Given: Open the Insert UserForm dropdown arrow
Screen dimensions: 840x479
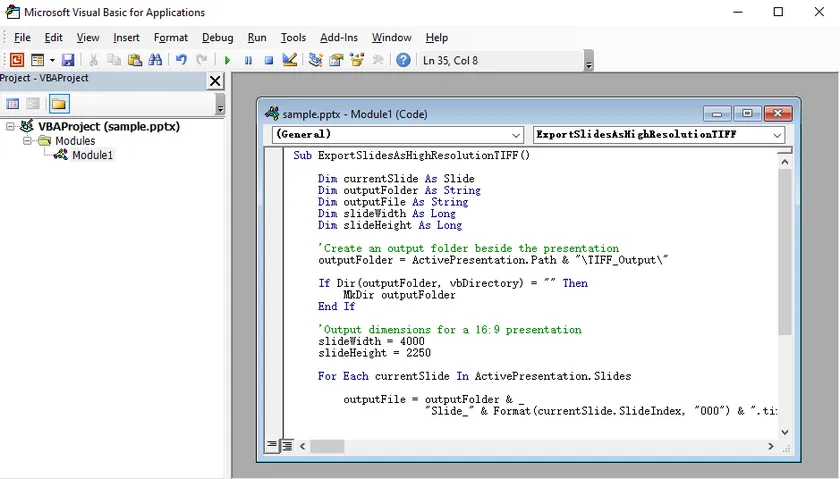Looking at the screenshot, I should (52, 60).
